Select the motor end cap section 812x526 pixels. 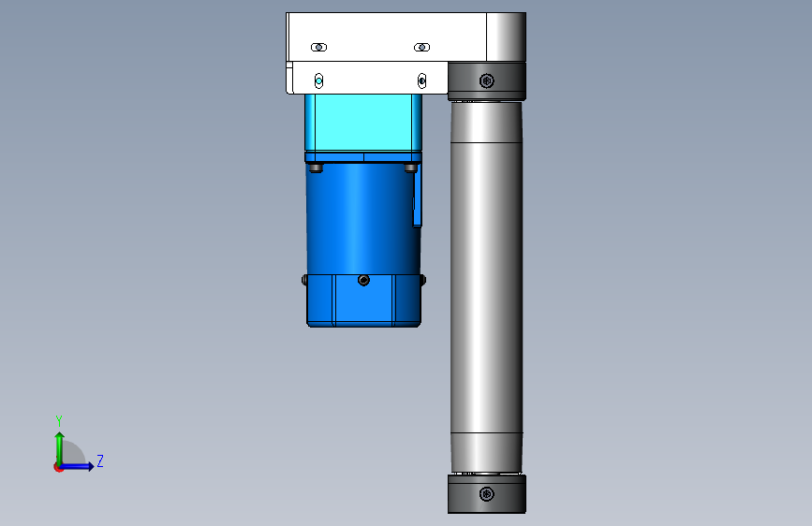[x=364, y=300]
